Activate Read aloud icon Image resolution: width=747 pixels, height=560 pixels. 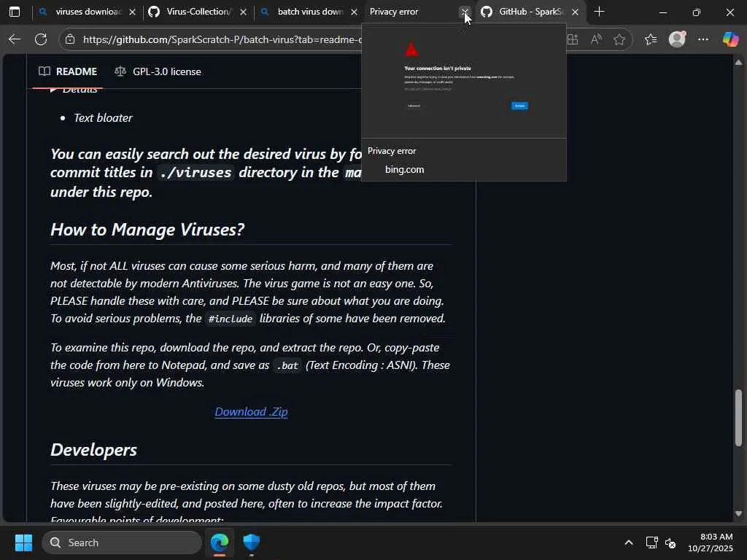595,39
